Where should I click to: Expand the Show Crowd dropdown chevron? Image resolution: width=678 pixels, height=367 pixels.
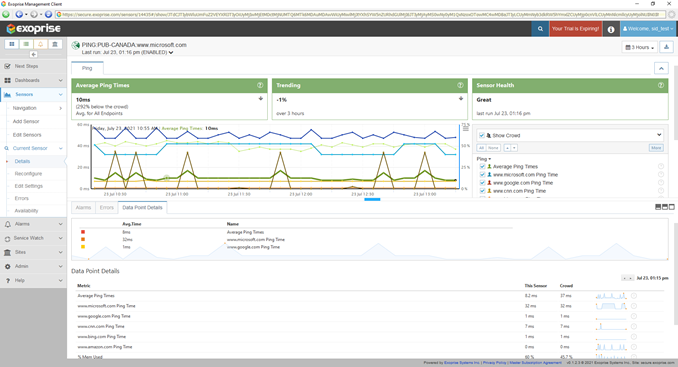(659, 135)
